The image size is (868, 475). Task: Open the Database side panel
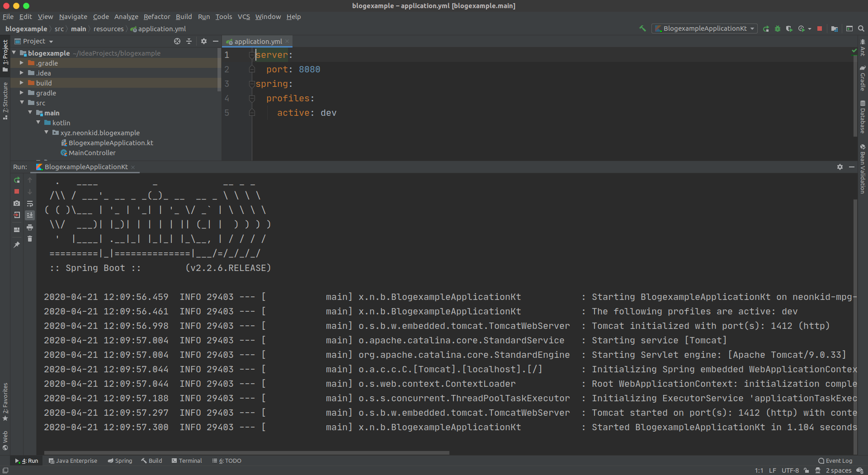(863, 117)
